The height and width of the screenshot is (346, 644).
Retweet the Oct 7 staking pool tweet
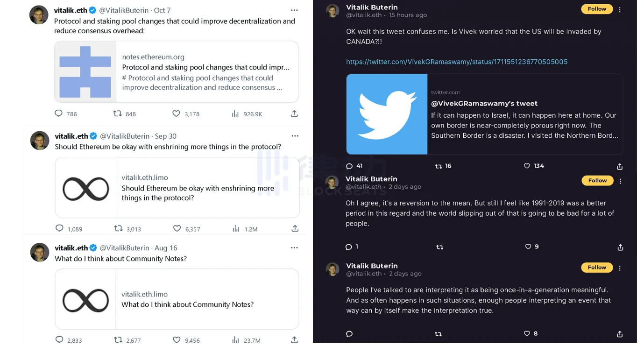pyautogui.click(x=118, y=113)
